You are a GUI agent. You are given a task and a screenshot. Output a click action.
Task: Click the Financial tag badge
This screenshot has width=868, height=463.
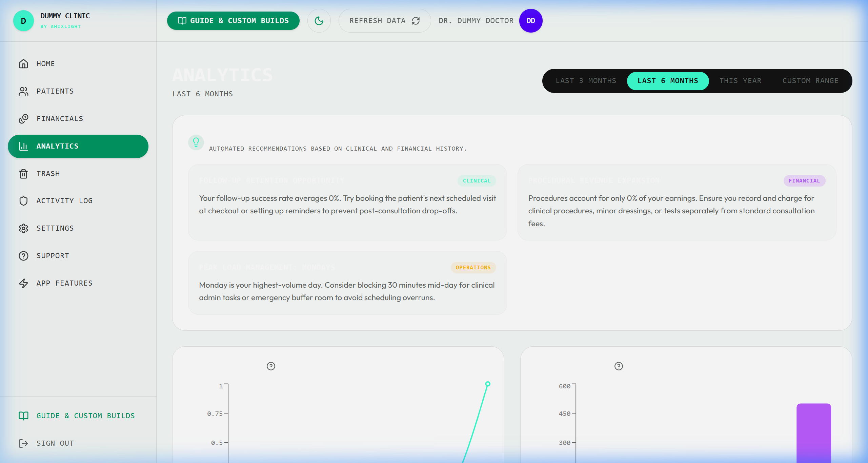point(804,181)
